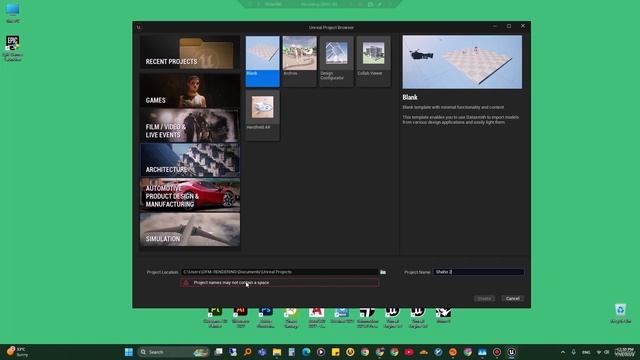
Task: Select Film / Video & Live Events category
Action: (x=190, y=125)
